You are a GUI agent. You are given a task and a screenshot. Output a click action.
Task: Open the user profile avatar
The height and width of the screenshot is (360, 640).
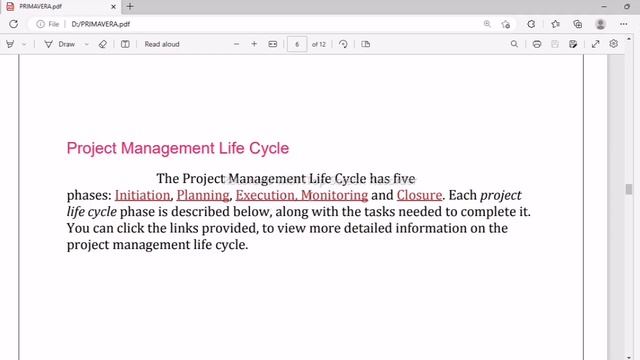(x=600, y=24)
